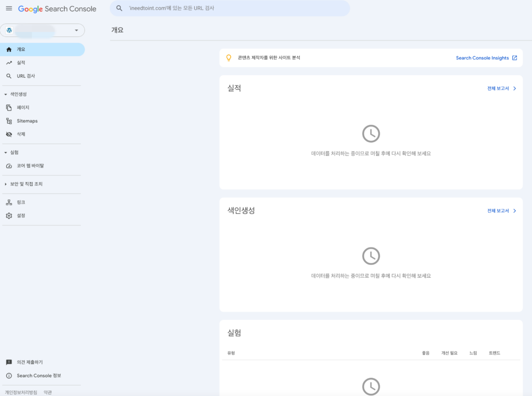The height and width of the screenshot is (396, 532).
Task: Open 개인정보처리방침 privacy link
Action: tap(21, 392)
